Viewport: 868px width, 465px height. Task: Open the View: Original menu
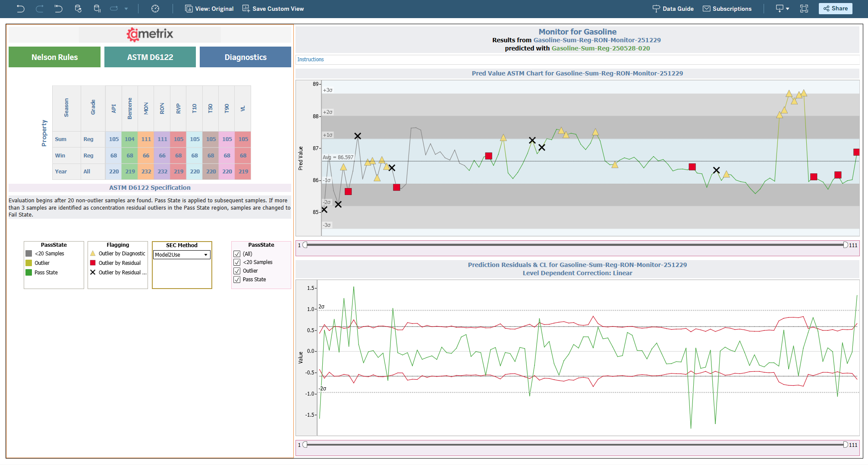(x=209, y=9)
